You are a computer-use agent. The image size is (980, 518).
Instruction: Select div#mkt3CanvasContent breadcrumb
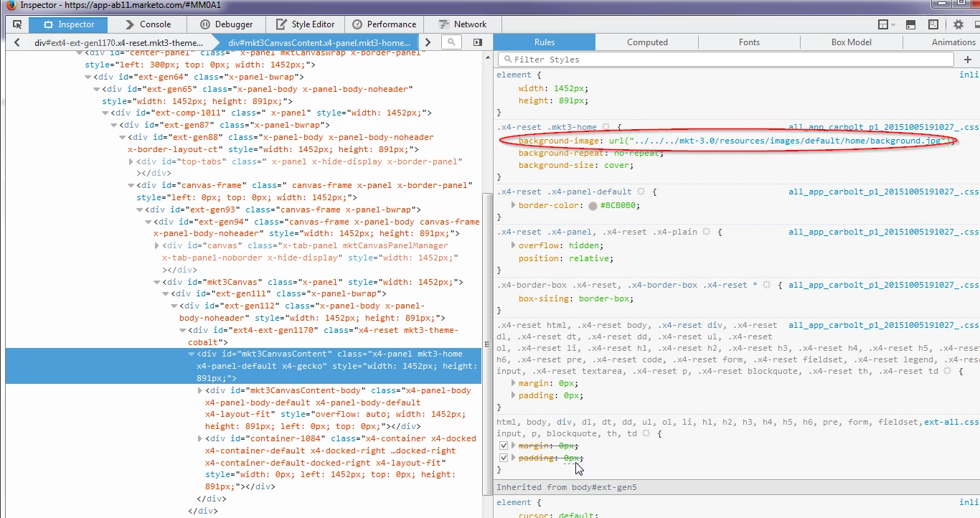tap(320, 42)
